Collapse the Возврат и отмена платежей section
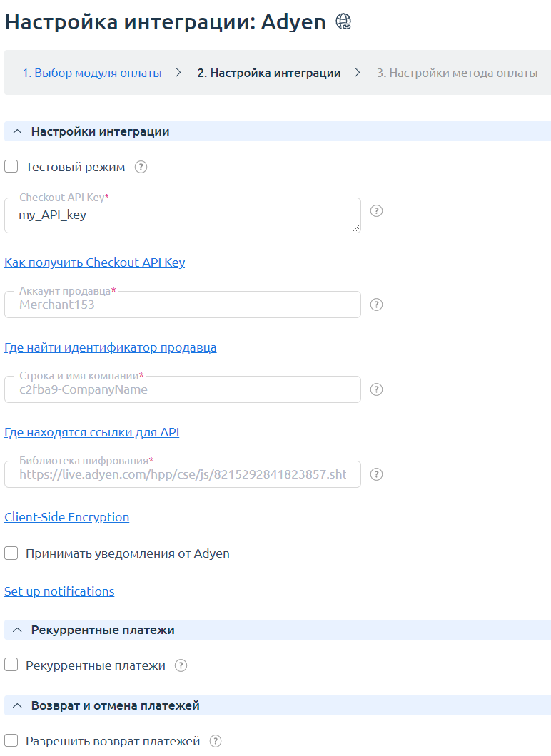The width and height of the screenshot is (551, 756). coord(17,705)
